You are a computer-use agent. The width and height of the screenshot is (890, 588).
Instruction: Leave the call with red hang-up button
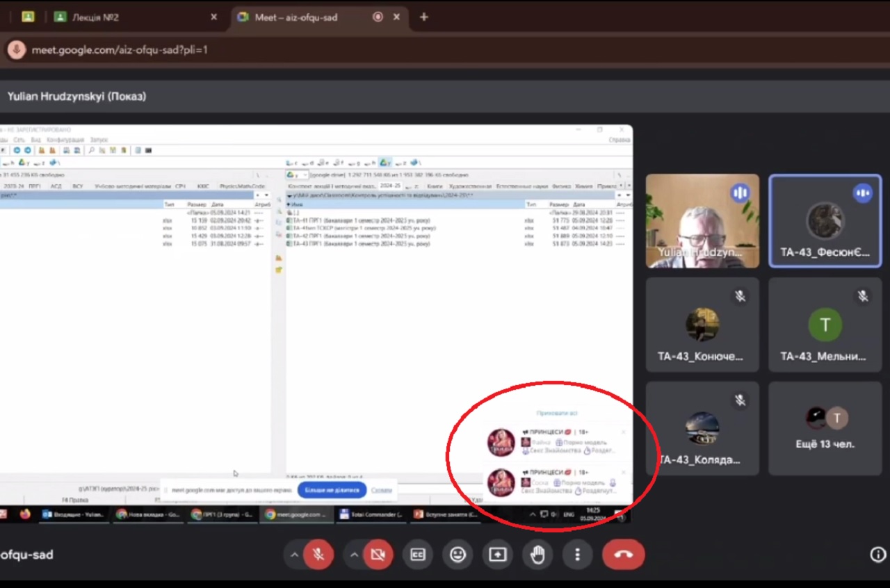click(x=623, y=555)
